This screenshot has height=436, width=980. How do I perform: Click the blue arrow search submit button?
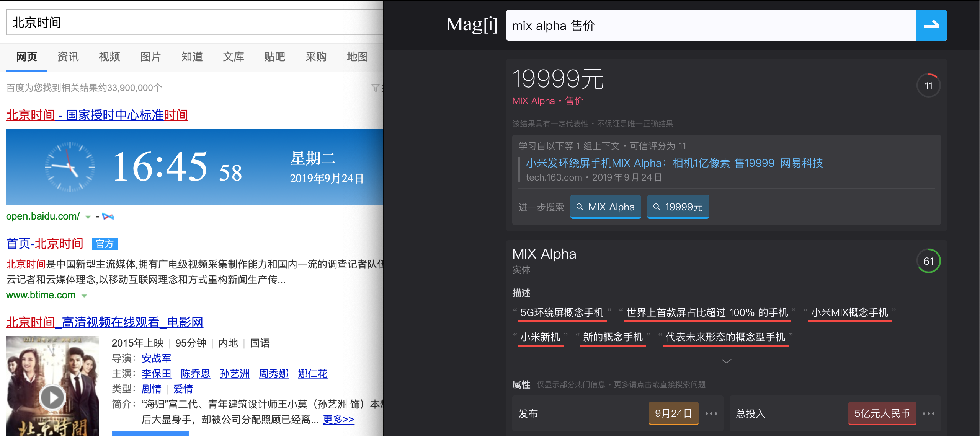(931, 25)
